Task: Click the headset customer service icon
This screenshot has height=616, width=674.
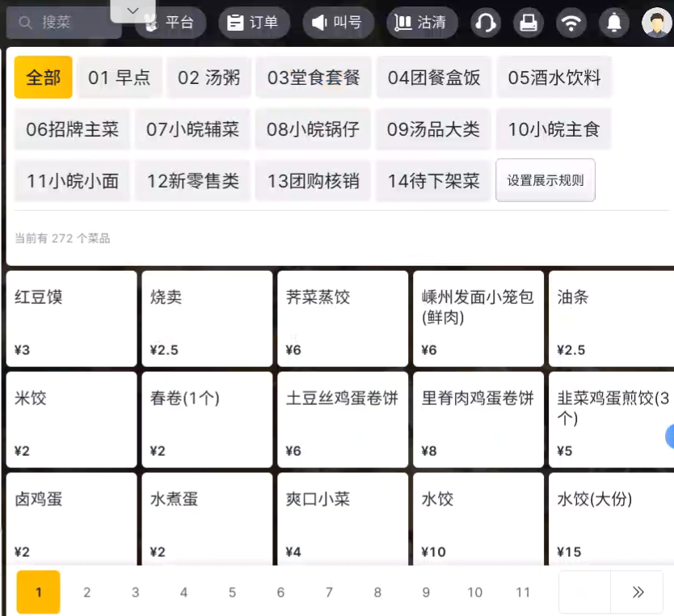Action: pos(486,23)
